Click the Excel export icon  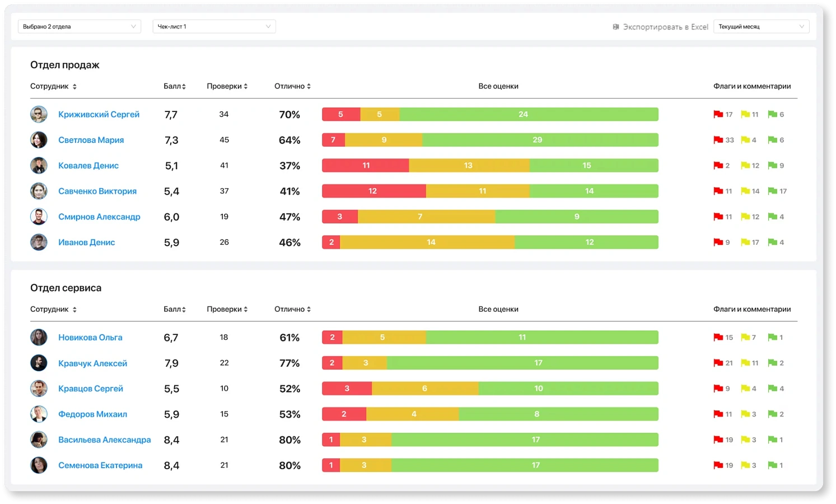click(x=616, y=27)
